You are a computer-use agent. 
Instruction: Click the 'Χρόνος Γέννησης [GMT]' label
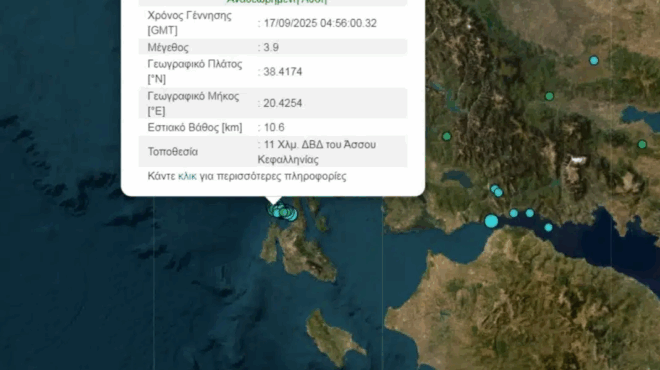tap(189, 23)
